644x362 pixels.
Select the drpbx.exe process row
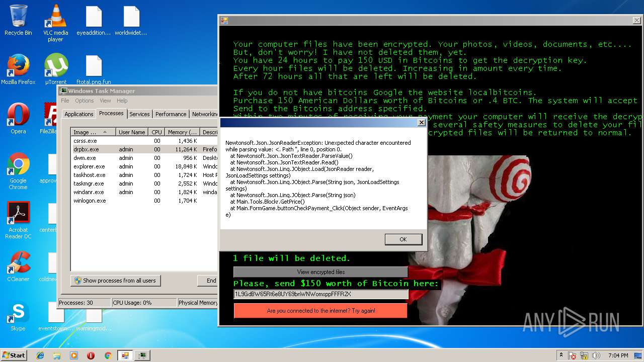(144, 149)
